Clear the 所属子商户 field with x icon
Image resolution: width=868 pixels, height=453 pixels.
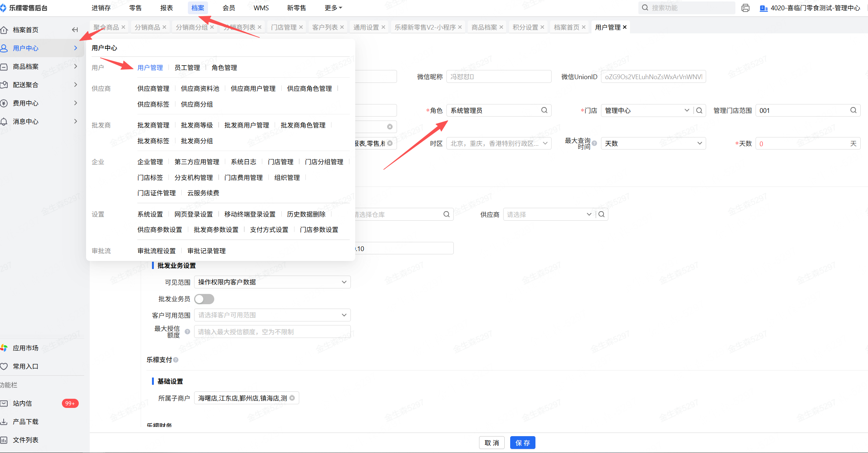(x=292, y=398)
